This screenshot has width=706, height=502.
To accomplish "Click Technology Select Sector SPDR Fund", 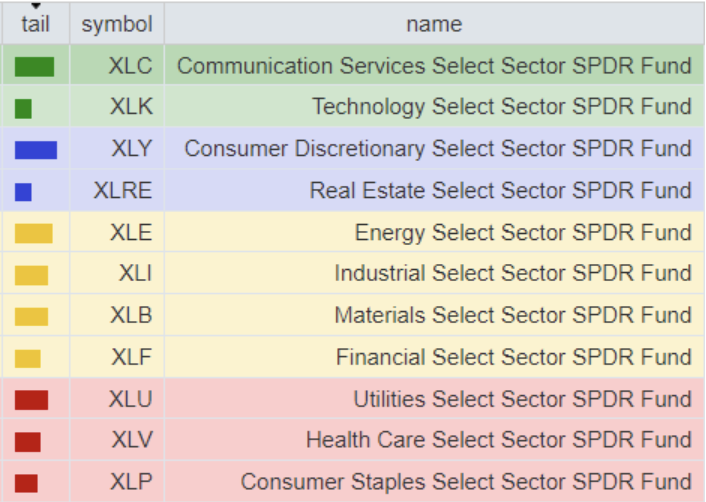I will [501, 107].
